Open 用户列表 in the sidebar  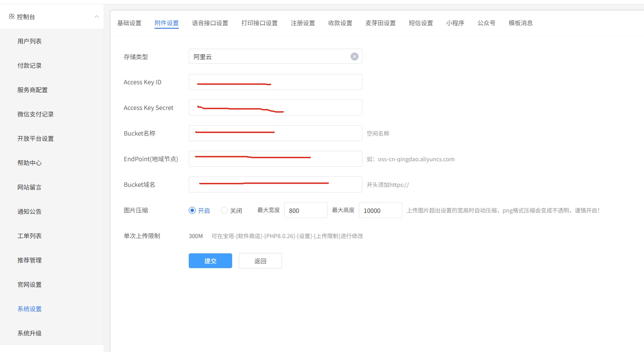click(30, 41)
